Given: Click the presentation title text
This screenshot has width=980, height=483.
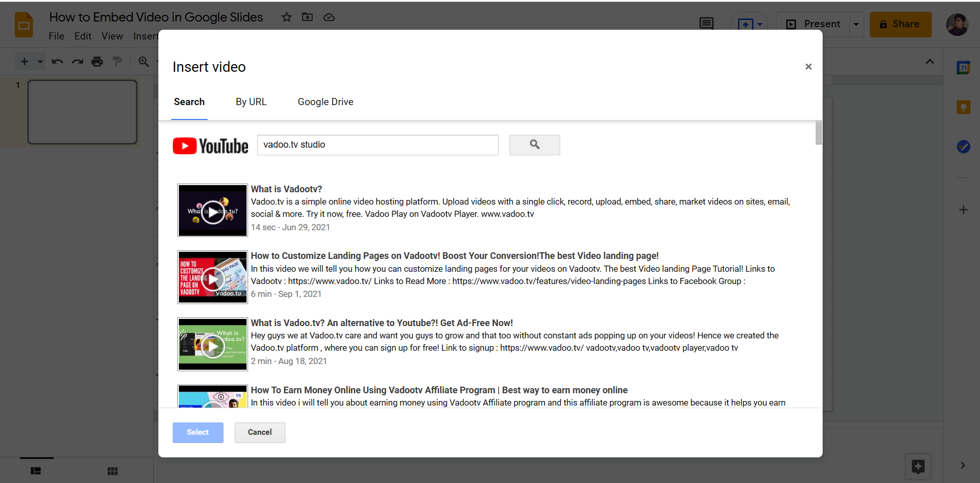Looking at the screenshot, I should click(x=156, y=17).
